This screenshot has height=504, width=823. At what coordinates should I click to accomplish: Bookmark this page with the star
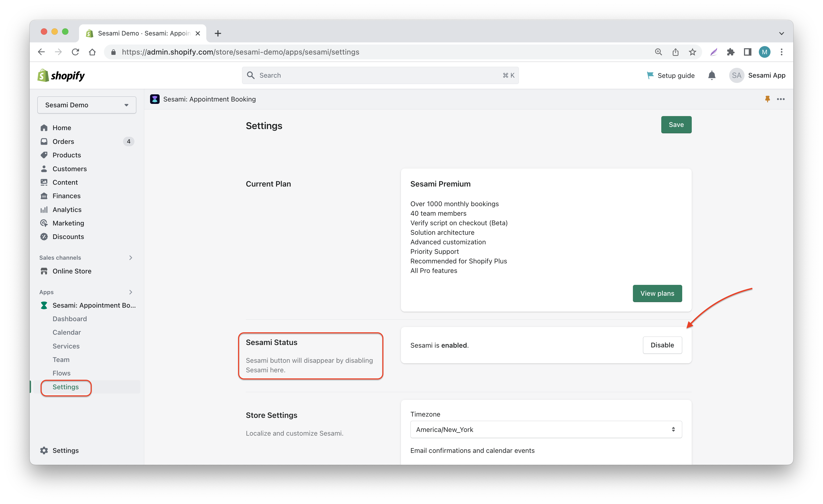[692, 52]
